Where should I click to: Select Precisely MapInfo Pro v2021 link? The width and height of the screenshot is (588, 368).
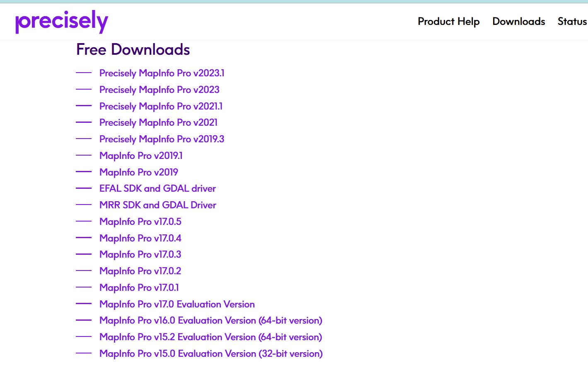point(158,122)
